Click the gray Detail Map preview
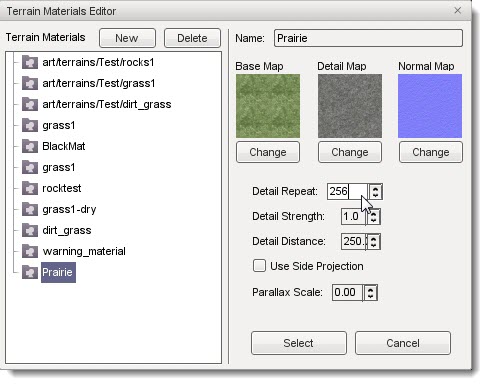This screenshot has width=487, height=385. (x=350, y=106)
